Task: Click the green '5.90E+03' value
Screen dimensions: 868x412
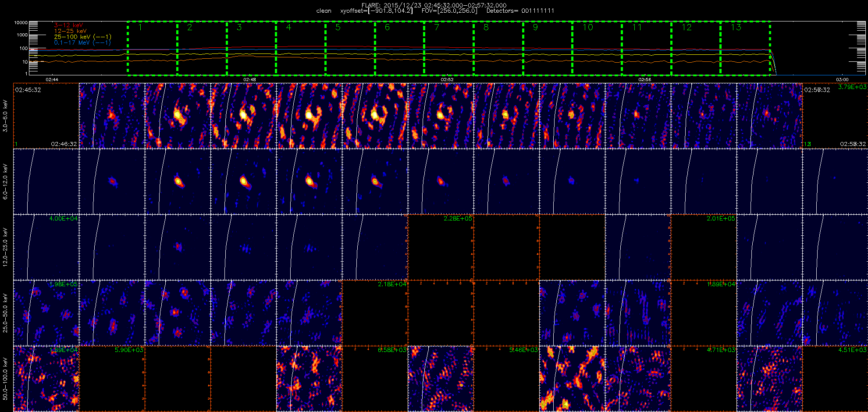Action: (129, 350)
